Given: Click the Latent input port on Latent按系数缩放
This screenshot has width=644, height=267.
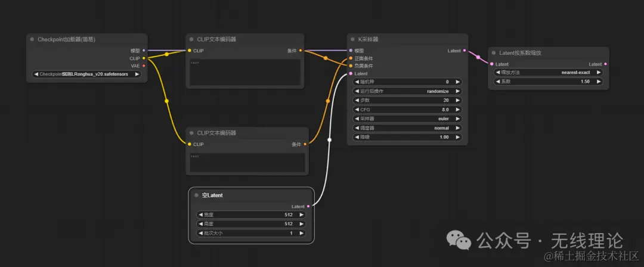Looking at the screenshot, I should click(491, 64).
